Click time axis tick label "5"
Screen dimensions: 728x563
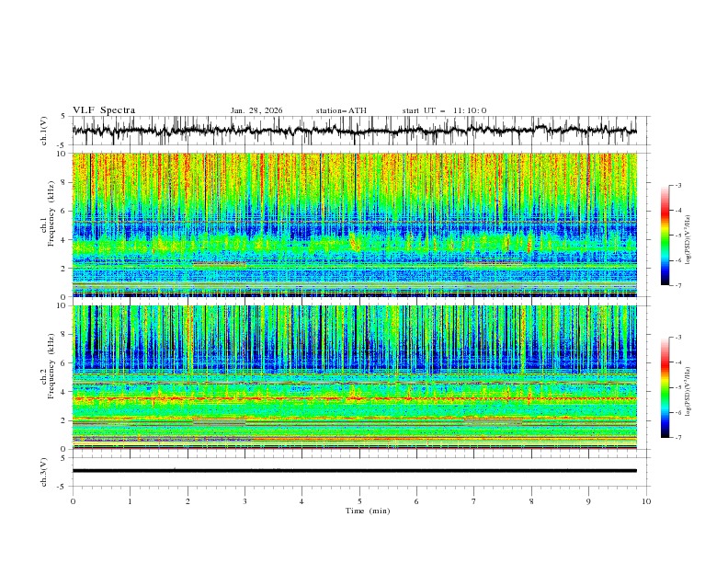click(x=359, y=501)
